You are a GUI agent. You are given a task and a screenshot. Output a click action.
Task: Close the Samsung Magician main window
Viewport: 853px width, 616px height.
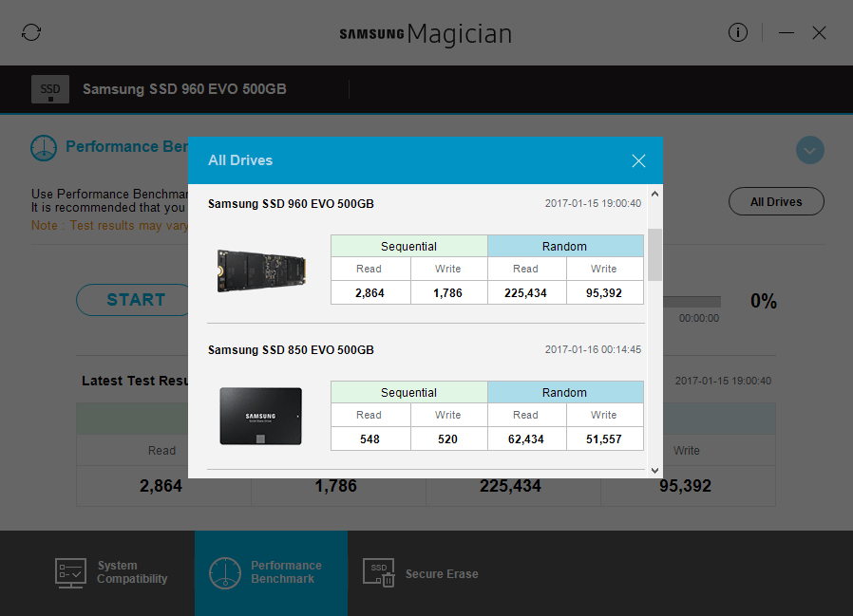[x=819, y=33]
